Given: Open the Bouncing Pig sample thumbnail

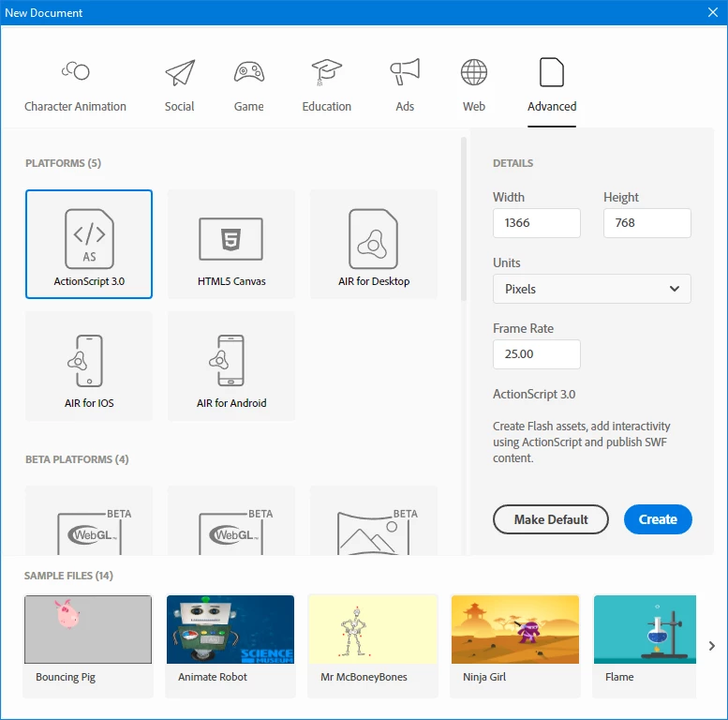Looking at the screenshot, I should click(88, 629).
